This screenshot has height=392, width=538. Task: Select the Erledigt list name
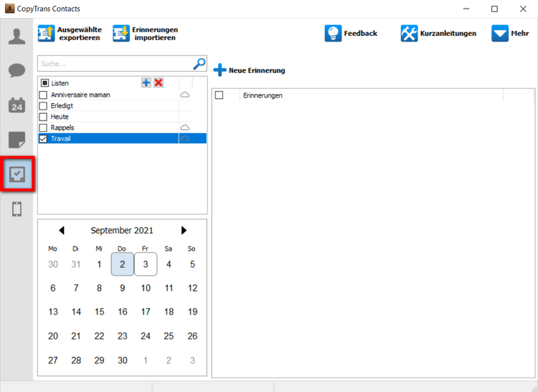(62, 105)
